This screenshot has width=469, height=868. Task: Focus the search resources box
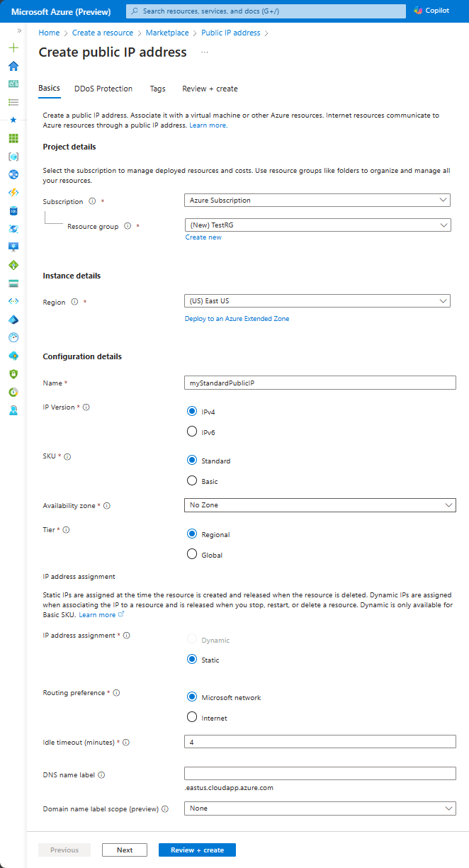266,11
